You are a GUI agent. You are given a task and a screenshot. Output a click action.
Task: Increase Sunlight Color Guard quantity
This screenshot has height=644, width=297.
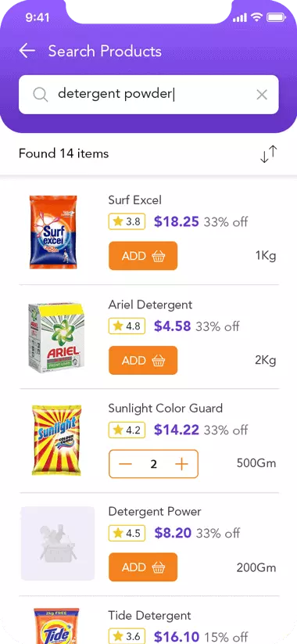click(x=181, y=464)
